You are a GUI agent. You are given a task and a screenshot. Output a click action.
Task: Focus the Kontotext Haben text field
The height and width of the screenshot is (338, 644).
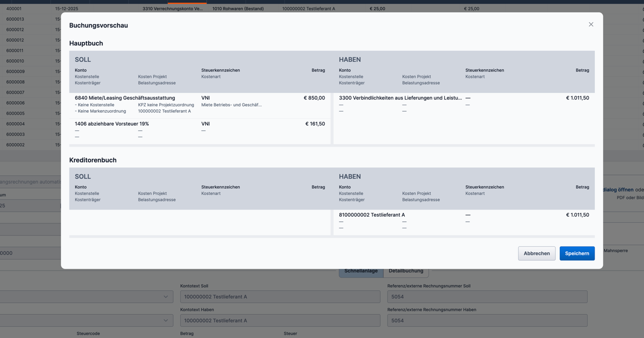pyautogui.click(x=280, y=321)
